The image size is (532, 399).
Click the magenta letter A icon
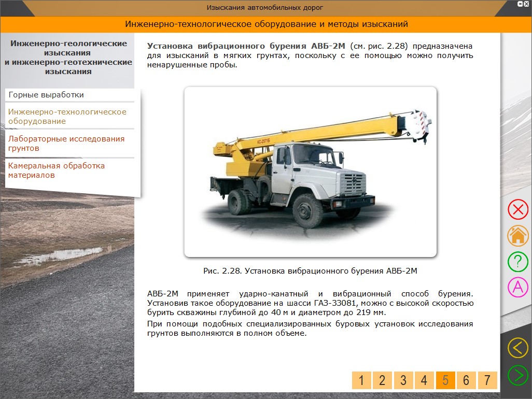[517, 287]
